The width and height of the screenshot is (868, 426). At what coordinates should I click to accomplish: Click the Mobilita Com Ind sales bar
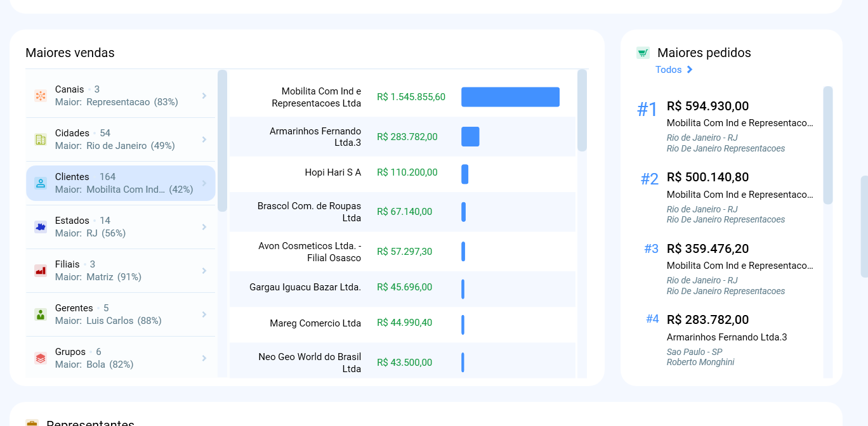pyautogui.click(x=510, y=97)
